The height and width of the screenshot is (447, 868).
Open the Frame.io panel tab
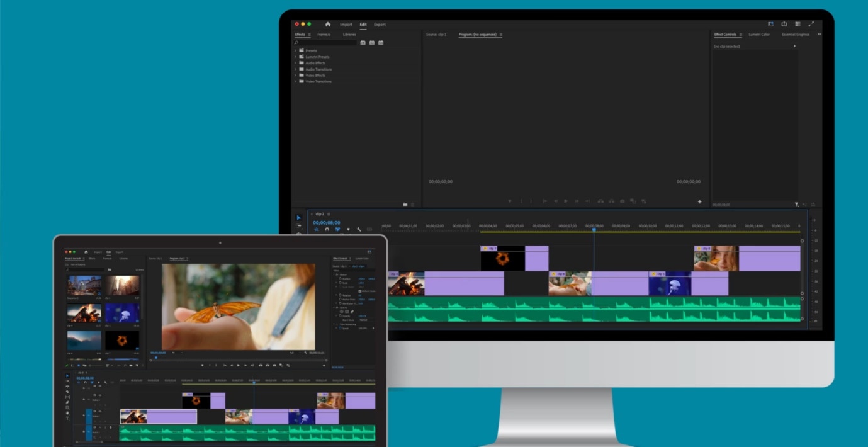(x=324, y=35)
